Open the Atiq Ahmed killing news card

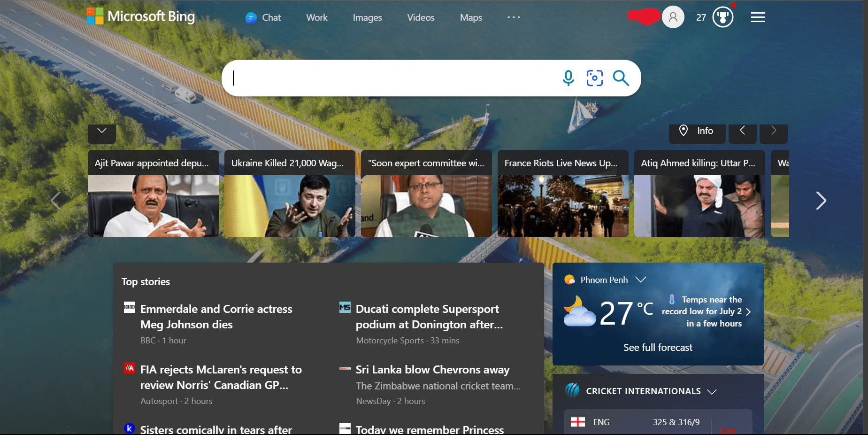[699, 194]
